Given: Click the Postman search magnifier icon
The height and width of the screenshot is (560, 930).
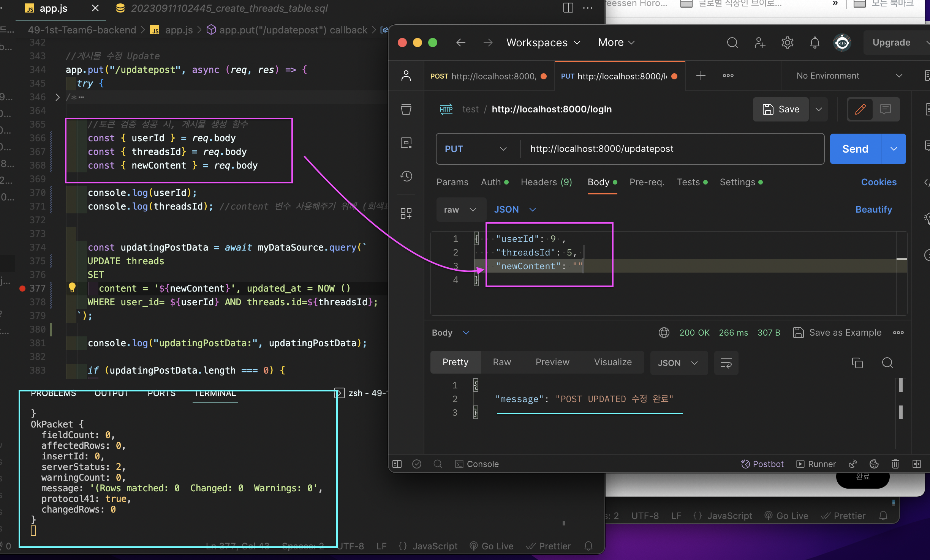Looking at the screenshot, I should (732, 43).
